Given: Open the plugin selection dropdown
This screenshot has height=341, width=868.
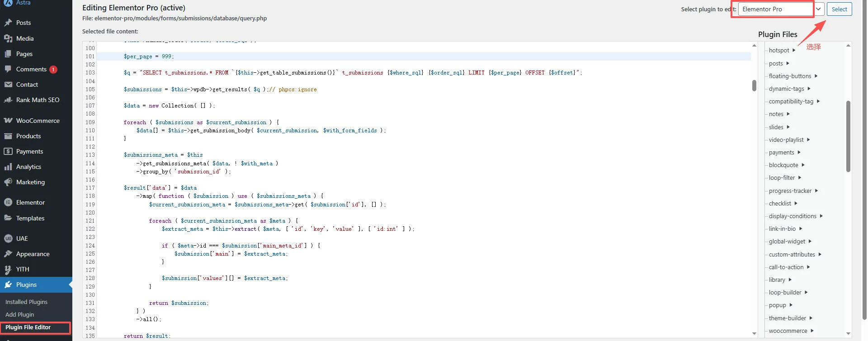Looking at the screenshot, I should pos(781,9).
